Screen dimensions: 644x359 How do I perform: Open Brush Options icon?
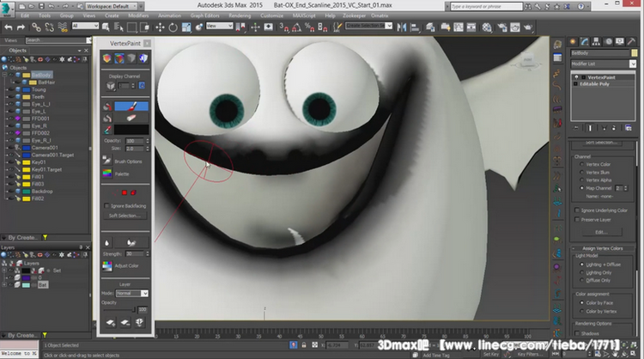pos(106,161)
